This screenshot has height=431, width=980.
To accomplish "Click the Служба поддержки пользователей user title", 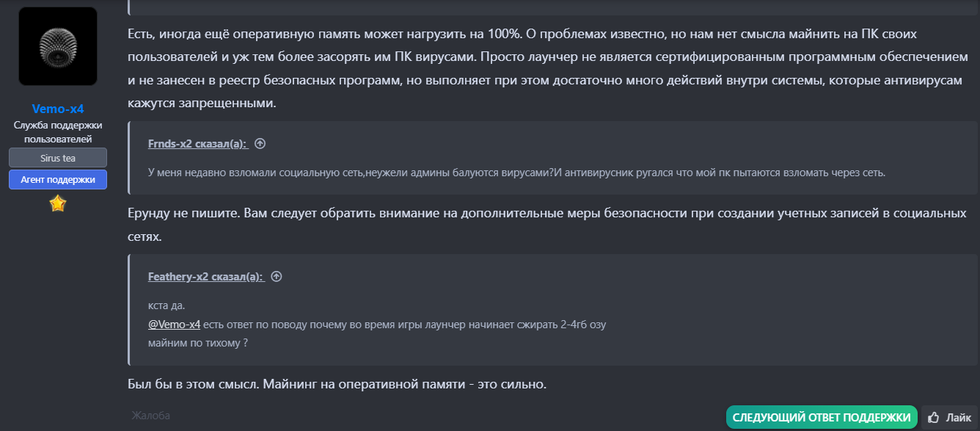I will click(58, 131).
